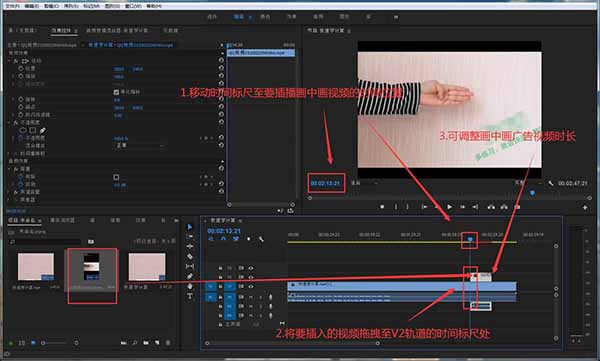
Task: Reset the Motion effect
Action: point(221,60)
